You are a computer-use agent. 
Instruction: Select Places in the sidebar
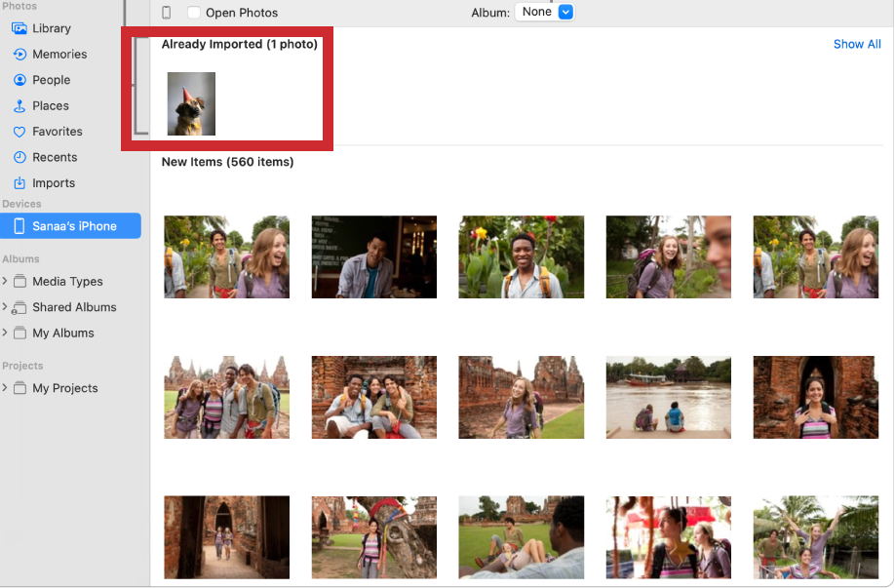point(51,105)
